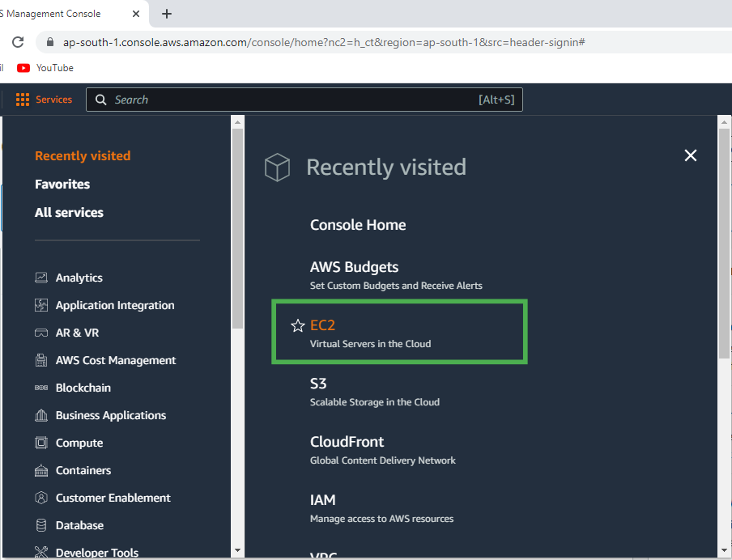This screenshot has width=732, height=560.
Task: Click the Blockchain chain icon
Action: pos(41,388)
